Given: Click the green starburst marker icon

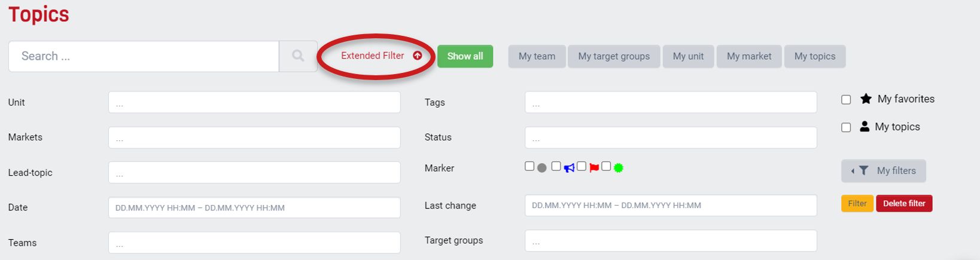Looking at the screenshot, I should pyautogui.click(x=619, y=168).
